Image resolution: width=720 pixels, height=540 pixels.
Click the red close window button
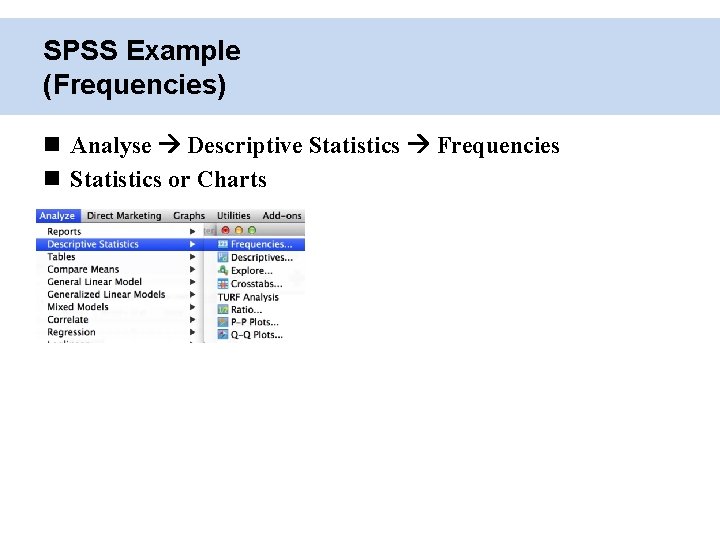click(x=225, y=230)
